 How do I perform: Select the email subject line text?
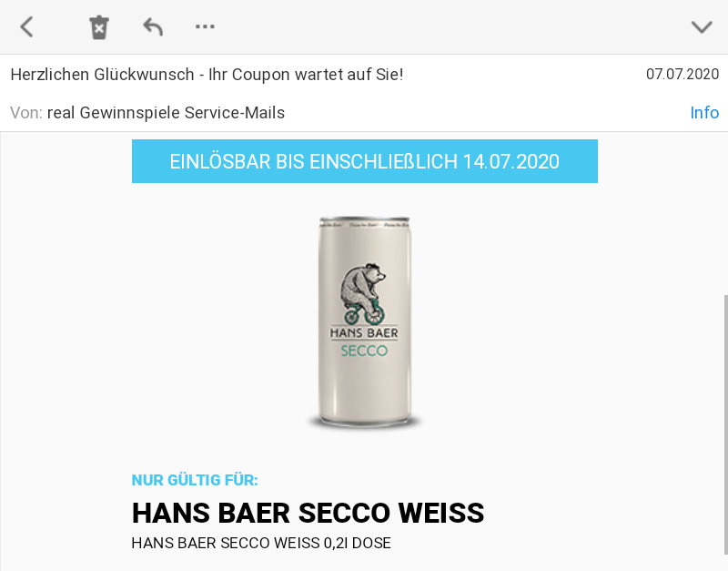pyautogui.click(x=207, y=75)
